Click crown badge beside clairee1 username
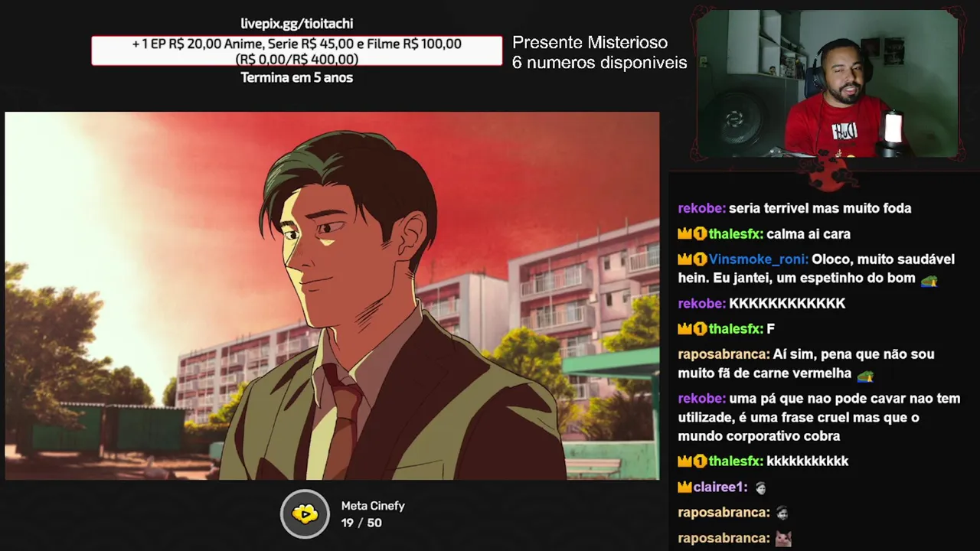Image resolution: width=980 pixels, height=551 pixels. click(x=684, y=487)
